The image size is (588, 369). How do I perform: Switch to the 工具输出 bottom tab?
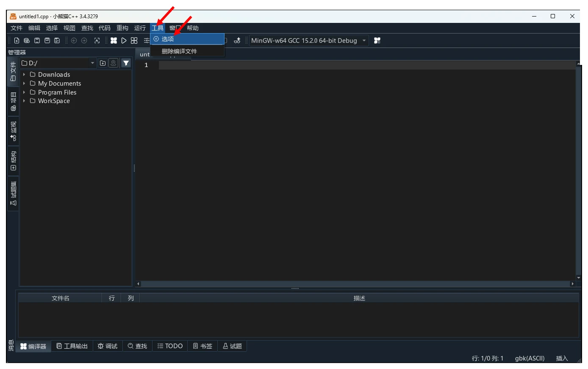click(72, 346)
